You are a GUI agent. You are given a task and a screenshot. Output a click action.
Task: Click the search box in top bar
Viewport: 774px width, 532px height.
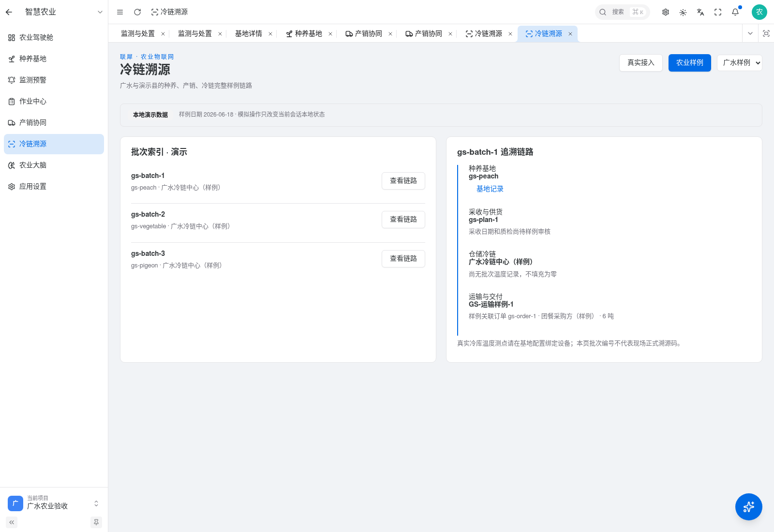622,12
